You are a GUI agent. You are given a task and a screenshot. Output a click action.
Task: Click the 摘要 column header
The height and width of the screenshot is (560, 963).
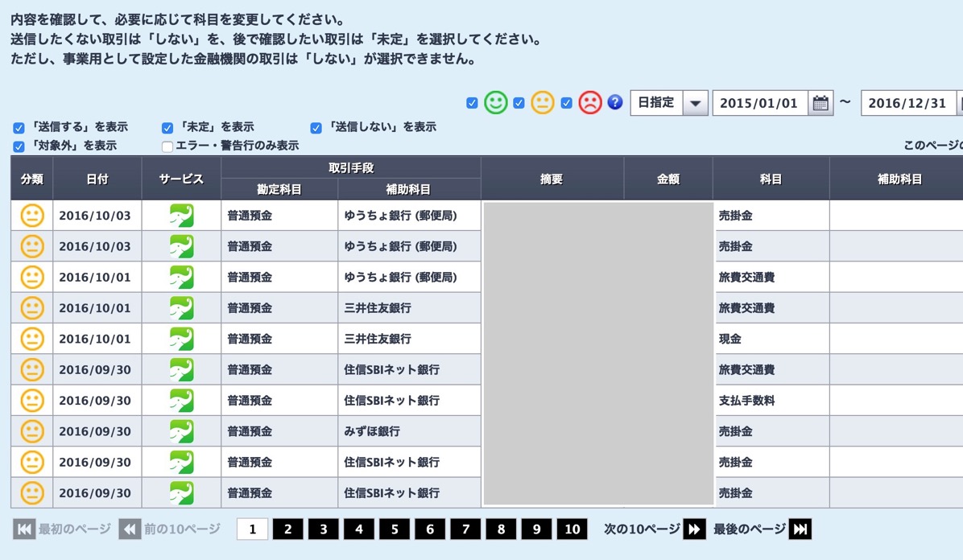click(552, 179)
